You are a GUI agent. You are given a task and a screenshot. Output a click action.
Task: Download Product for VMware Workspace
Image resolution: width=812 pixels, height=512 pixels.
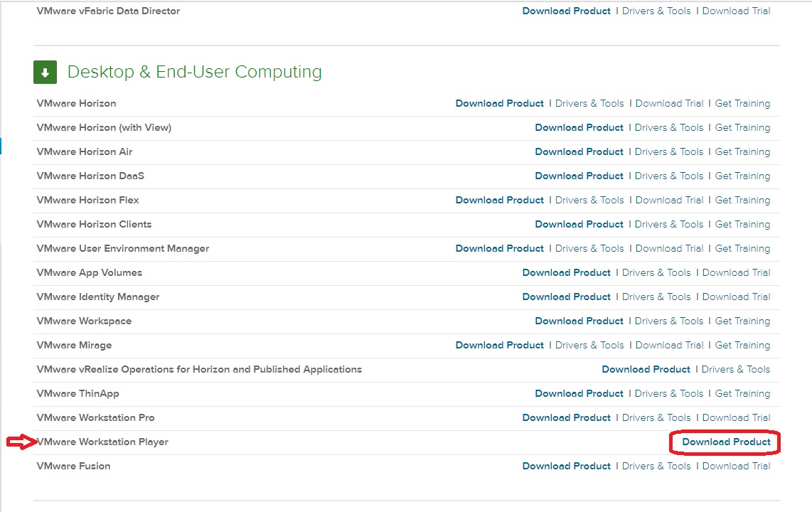[x=579, y=321]
